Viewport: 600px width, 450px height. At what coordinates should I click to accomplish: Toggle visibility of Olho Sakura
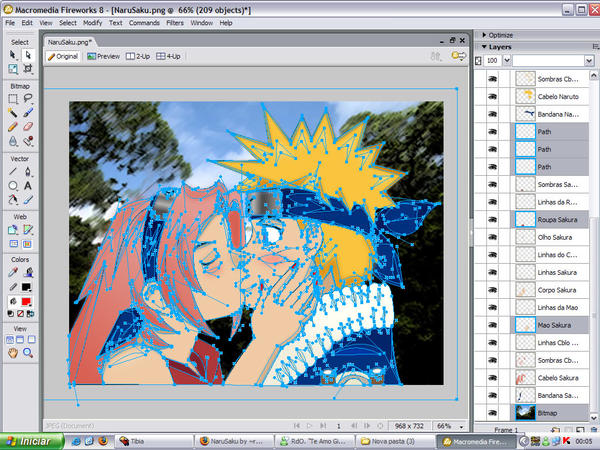tap(493, 237)
